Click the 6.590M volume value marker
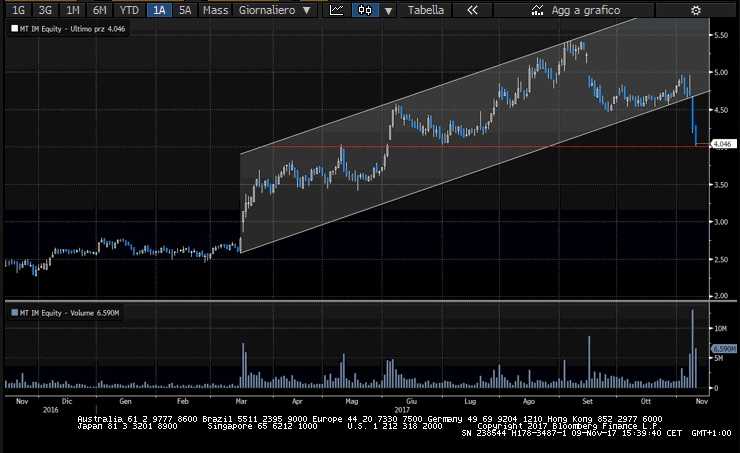The width and height of the screenshot is (740, 453). click(x=723, y=348)
